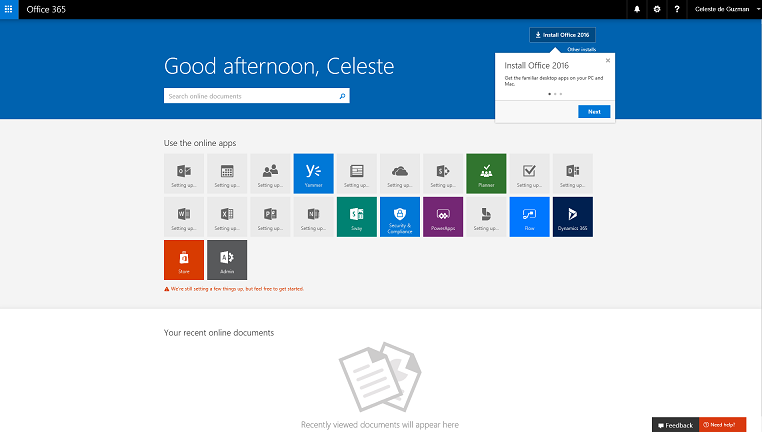Open settings gear in the top bar
762x432 pixels.
[x=657, y=9]
